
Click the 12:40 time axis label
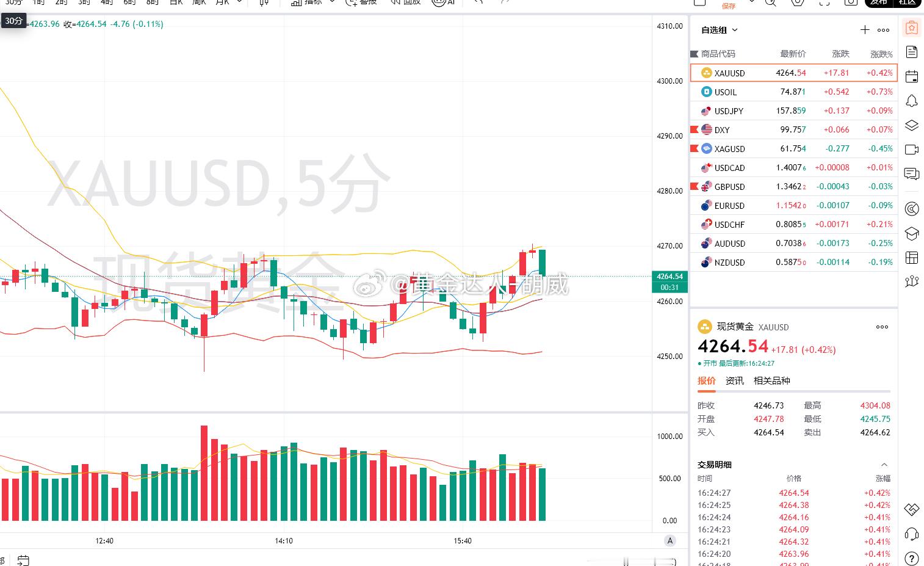104,541
